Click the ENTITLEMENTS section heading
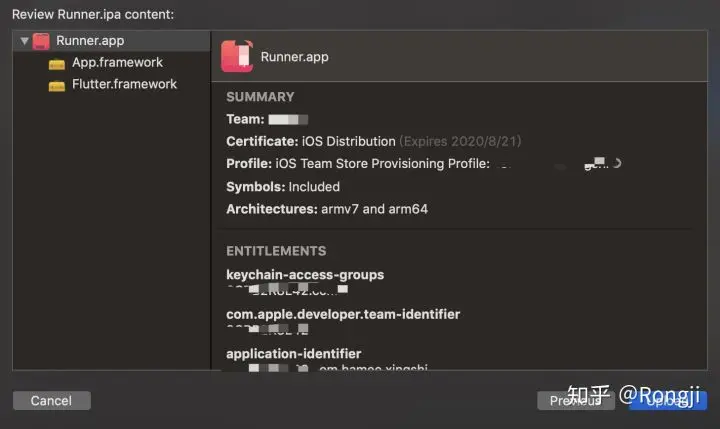Screen dimensions: 720x429 pos(276,251)
